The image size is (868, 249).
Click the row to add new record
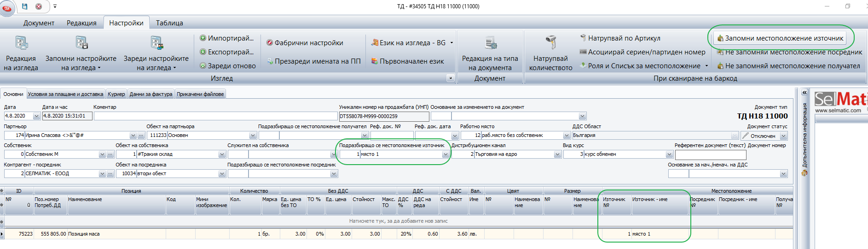pyautogui.click(x=398, y=221)
